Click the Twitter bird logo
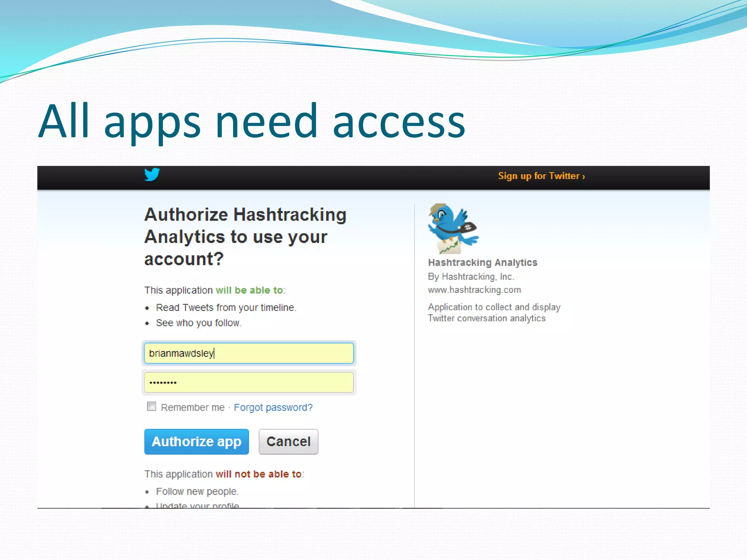747x560 pixels. 152,175
